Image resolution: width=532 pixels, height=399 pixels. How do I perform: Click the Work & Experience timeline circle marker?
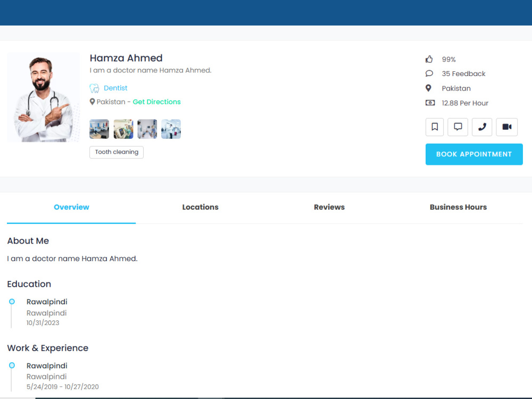coord(12,365)
